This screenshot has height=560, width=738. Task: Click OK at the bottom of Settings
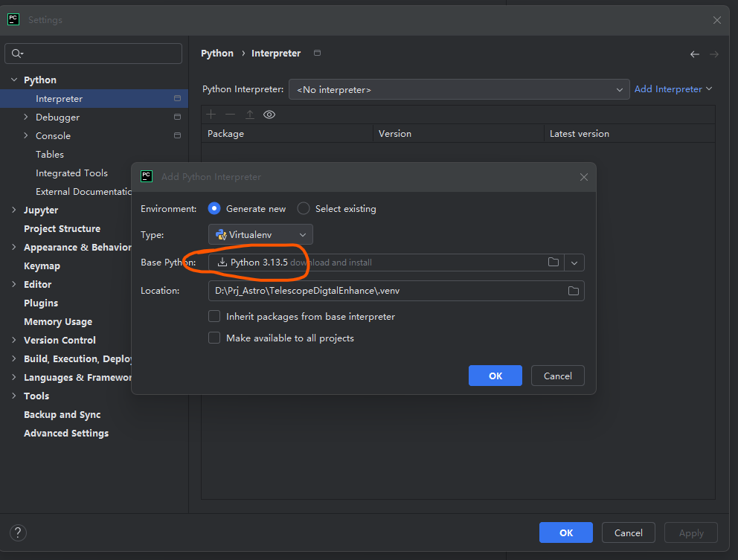click(565, 532)
